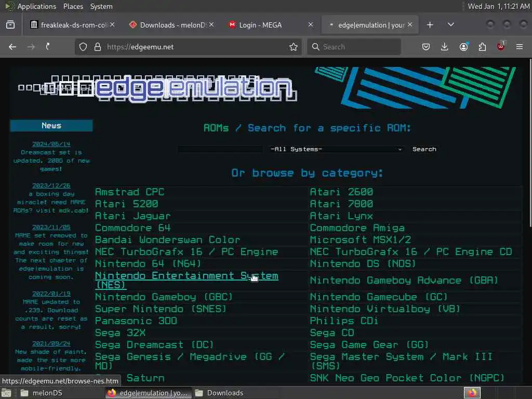Browse Atari 2600 ROMs

pos(341,192)
